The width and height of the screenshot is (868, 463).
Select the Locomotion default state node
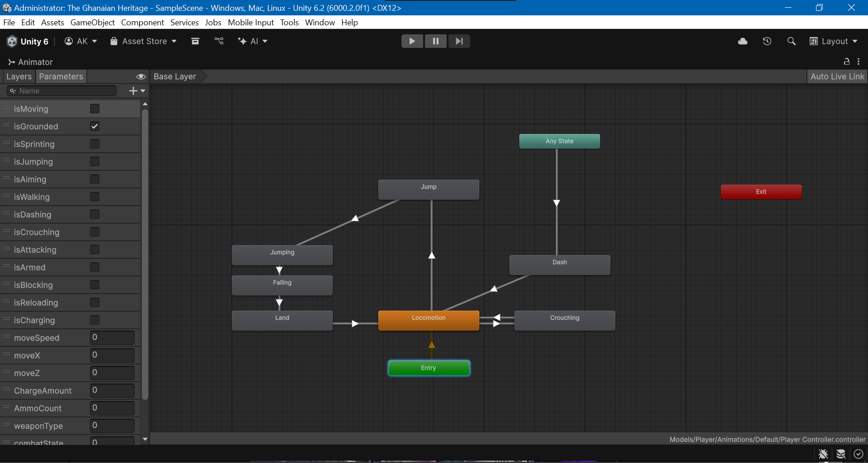tap(429, 320)
